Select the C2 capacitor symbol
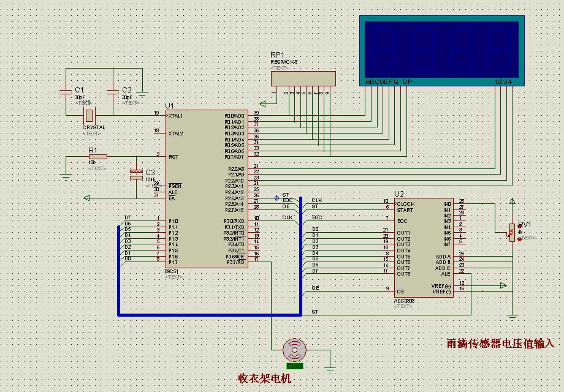The height and width of the screenshot is (392, 564). tap(113, 92)
